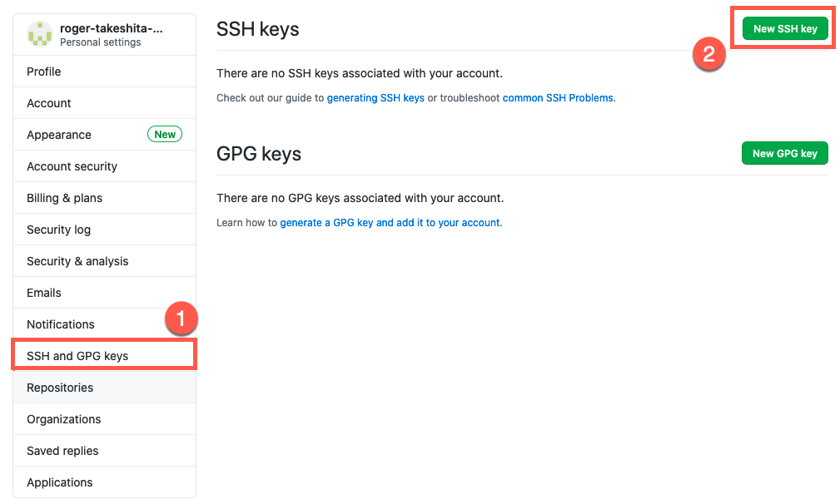Open the generating SSH keys guide
The height and width of the screenshot is (504, 840).
point(375,98)
